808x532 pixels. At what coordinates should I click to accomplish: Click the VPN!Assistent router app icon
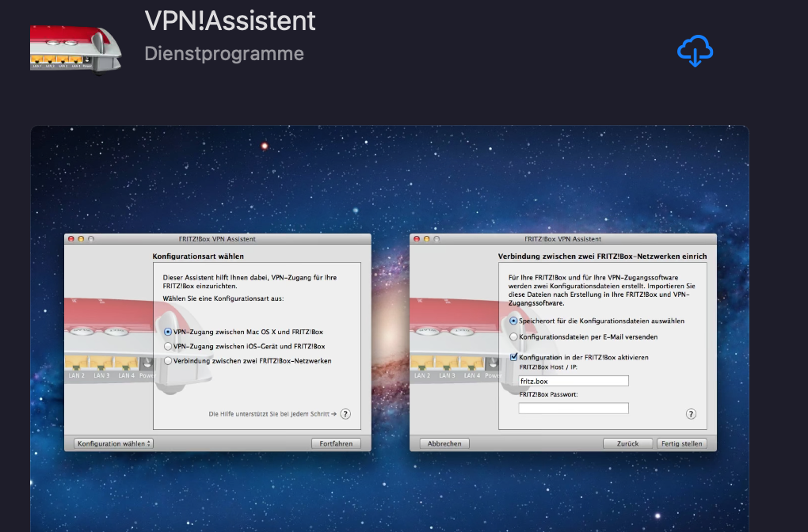coord(76,49)
